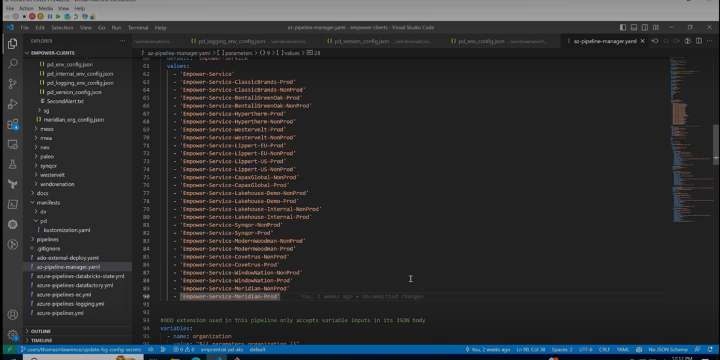Viewport: 720px width, 360px height.
Task: Collapse the manifests folder
Action: [48, 202]
